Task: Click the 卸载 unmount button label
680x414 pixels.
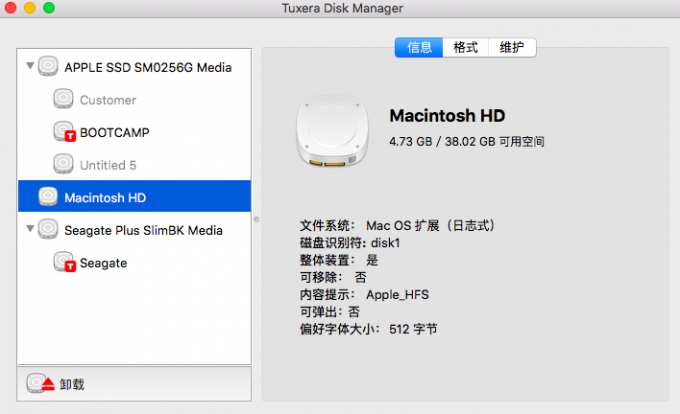Action: coord(72,384)
